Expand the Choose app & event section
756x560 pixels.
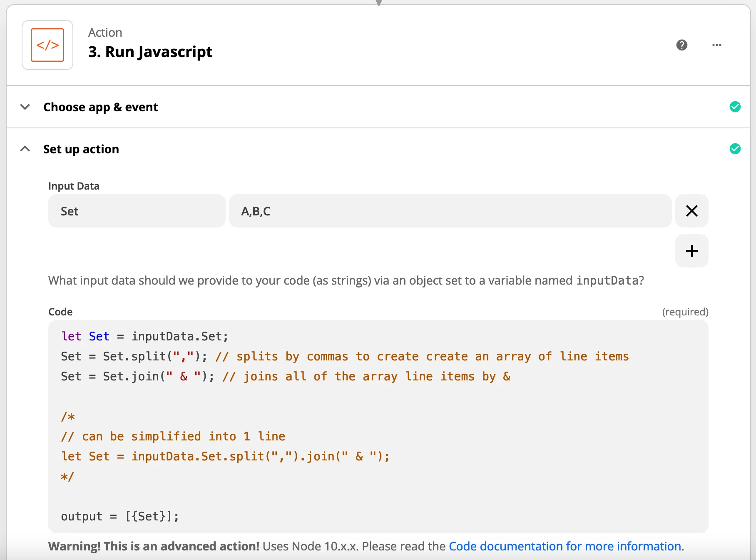[25, 107]
